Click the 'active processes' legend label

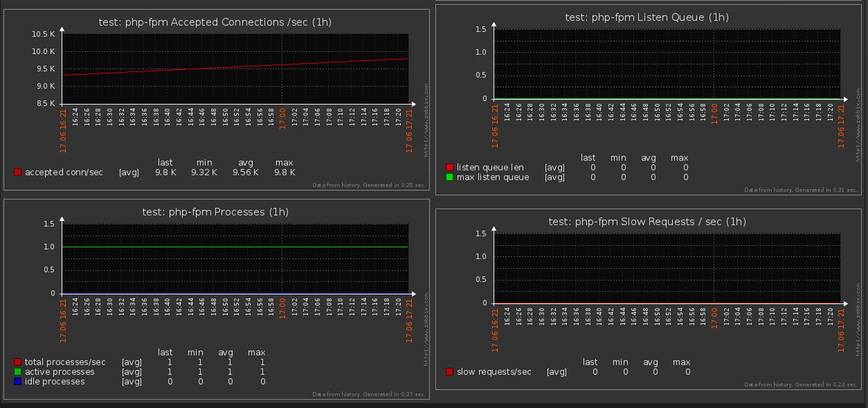coord(60,372)
